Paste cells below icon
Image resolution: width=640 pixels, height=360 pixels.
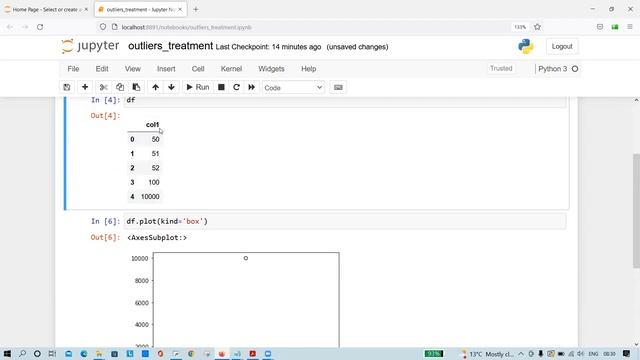(x=136, y=87)
